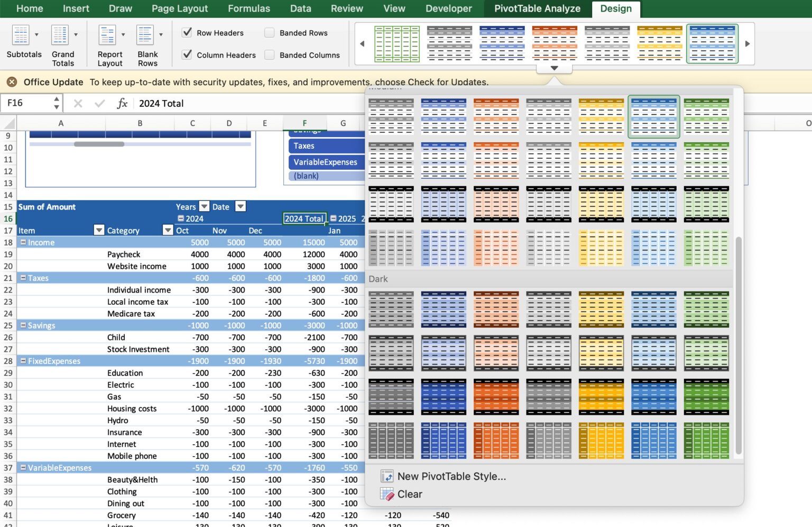The image size is (812, 527).
Task: Select the Taxes slicer item
Action: pos(327,146)
